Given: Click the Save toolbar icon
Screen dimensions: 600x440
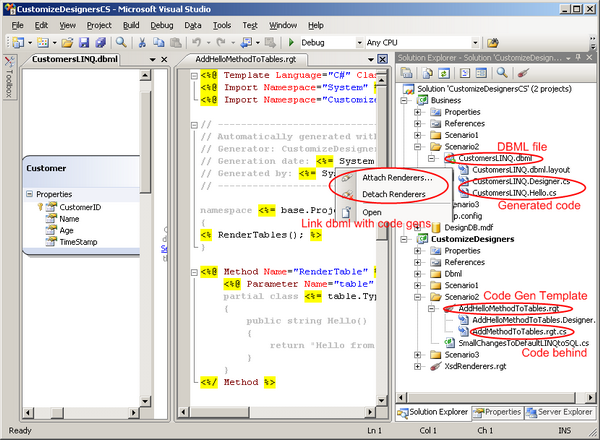Looking at the screenshot, I should [84, 42].
